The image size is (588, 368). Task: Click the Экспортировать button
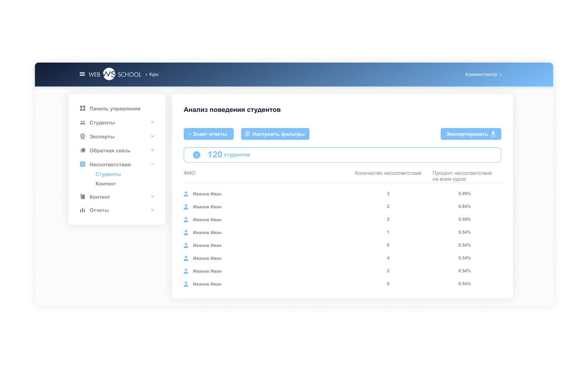click(471, 134)
